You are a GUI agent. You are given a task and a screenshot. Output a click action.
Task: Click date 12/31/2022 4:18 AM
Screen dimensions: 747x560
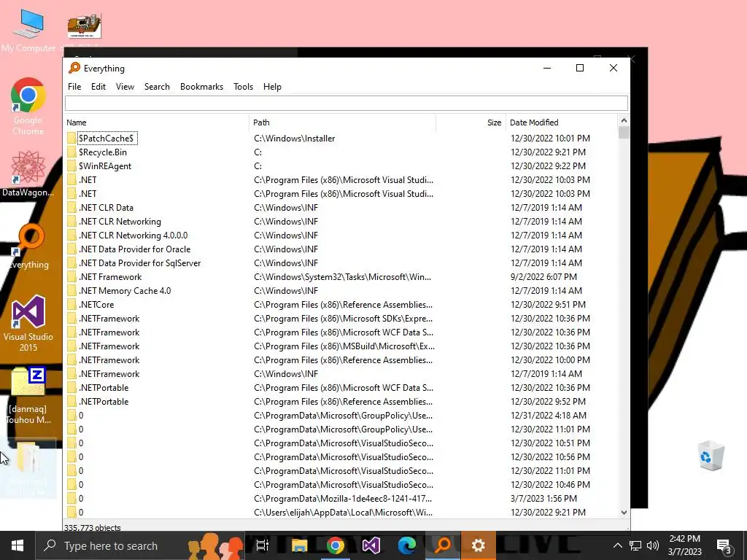coord(549,415)
